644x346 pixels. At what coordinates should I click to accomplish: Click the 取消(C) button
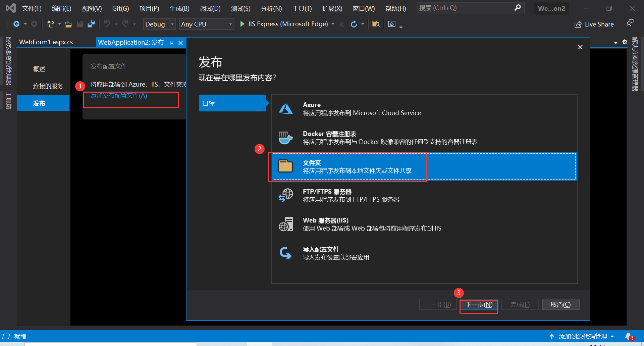(560, 304)
